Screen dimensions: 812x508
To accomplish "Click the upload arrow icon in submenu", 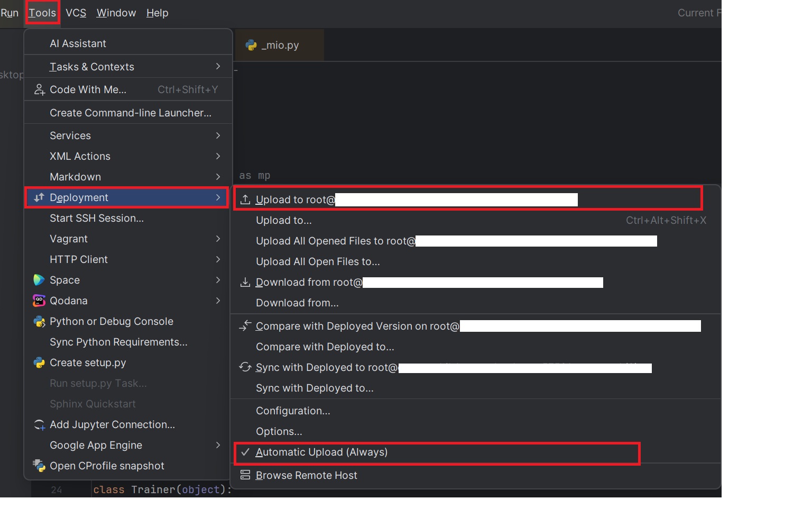I will [245, 199].
